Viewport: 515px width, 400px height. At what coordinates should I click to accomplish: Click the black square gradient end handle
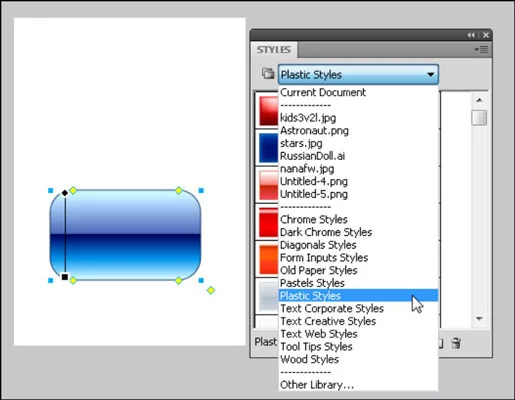pos(65,277)
